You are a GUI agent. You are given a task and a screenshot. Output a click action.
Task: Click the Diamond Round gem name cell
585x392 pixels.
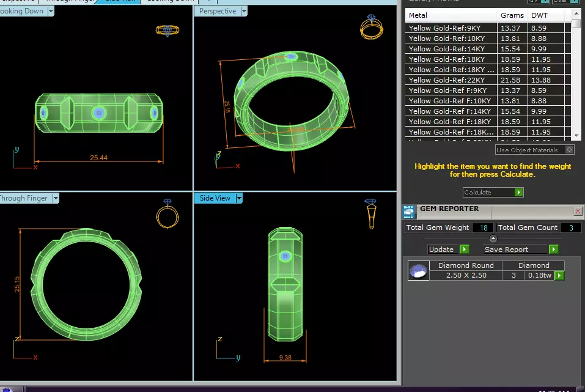466,265
